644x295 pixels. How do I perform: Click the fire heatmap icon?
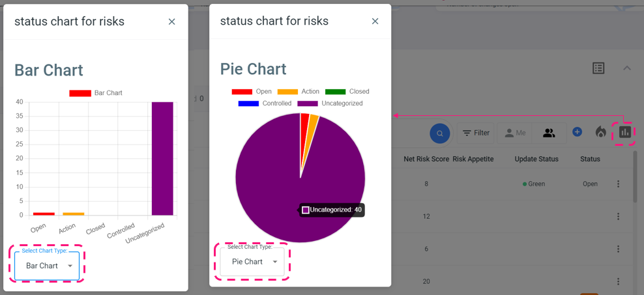600,132
